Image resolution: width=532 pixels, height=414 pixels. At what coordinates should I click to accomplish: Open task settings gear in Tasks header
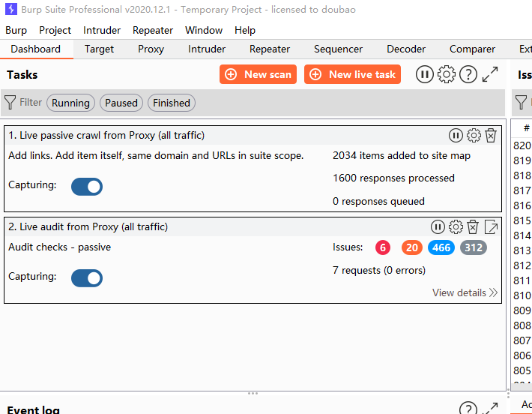coord(446,74)
